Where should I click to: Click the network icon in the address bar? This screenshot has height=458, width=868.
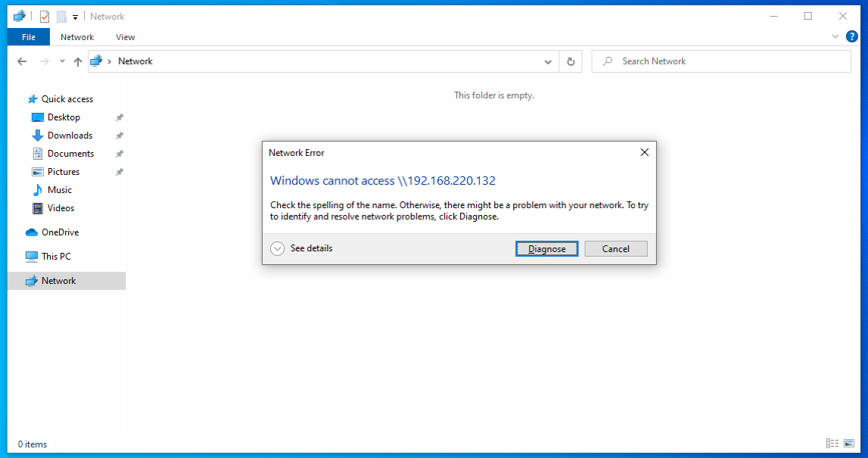96,61
